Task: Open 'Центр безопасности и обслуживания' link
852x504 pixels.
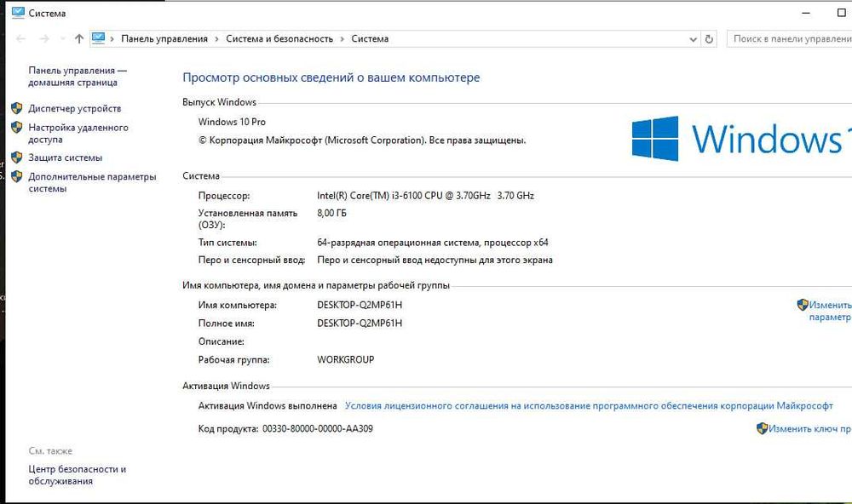Action: tap(77, 475)
